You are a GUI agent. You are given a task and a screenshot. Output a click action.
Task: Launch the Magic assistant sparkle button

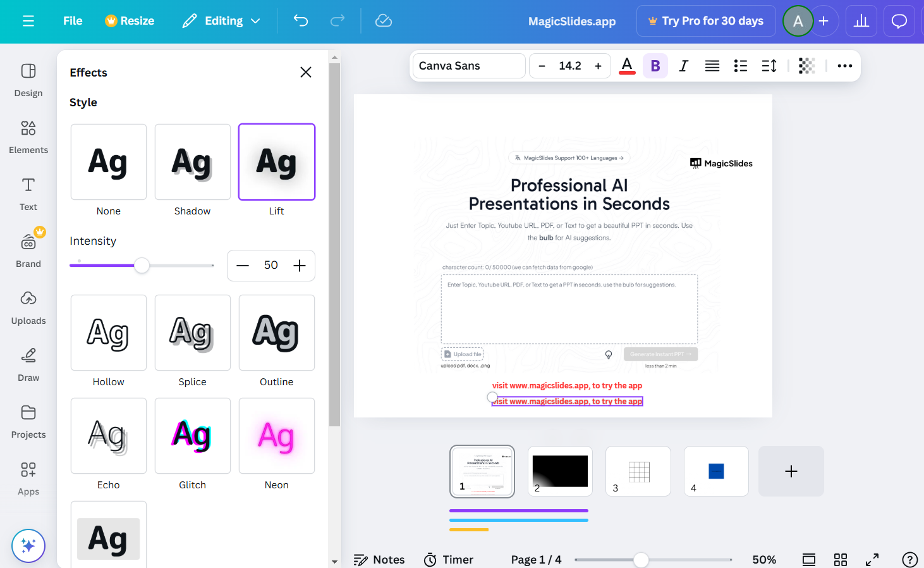[x=28, y=545]
